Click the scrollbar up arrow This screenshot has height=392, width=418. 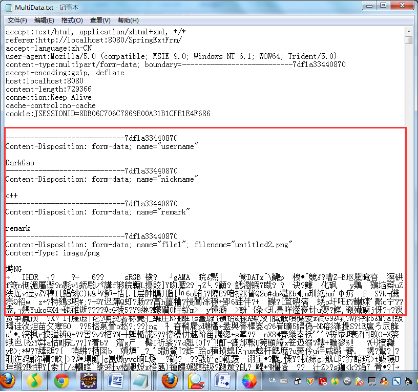[409, 31]
